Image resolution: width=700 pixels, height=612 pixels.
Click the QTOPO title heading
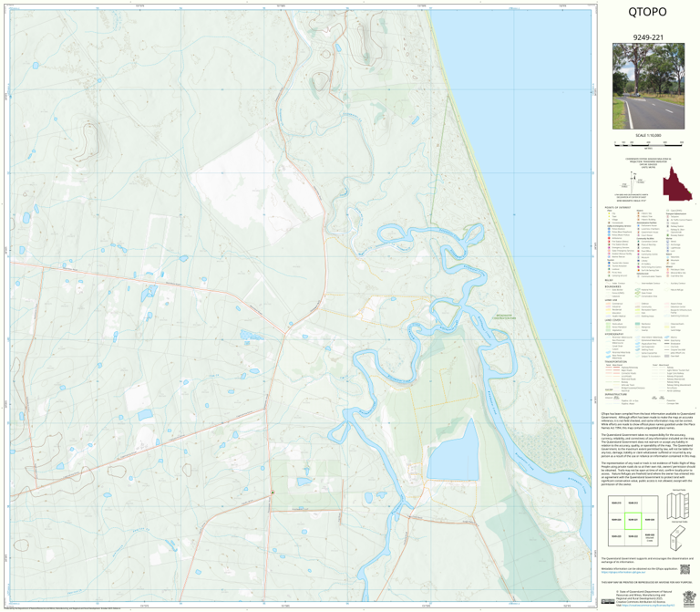(x=647, y=12)
